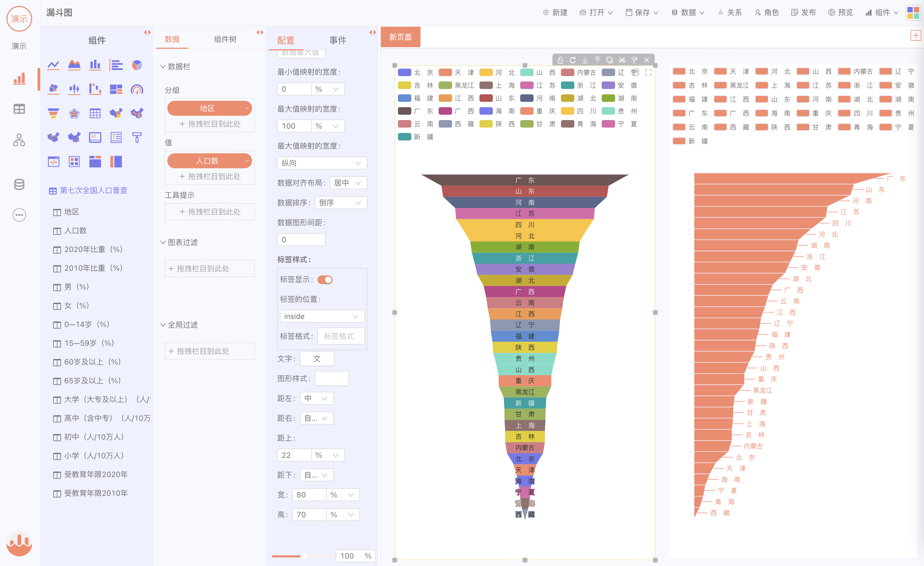Click the 新建 button
The height and width of the screenshot is (566, 924).
555,12
